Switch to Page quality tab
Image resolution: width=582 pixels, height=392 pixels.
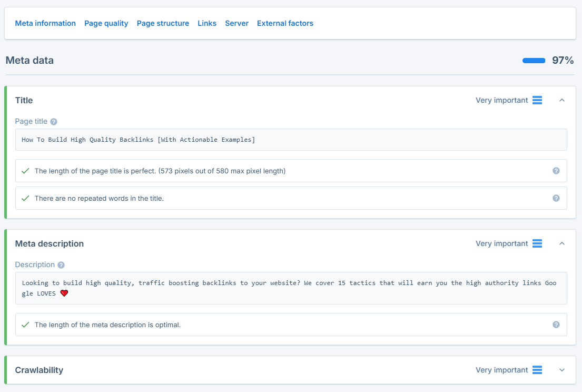106,23
